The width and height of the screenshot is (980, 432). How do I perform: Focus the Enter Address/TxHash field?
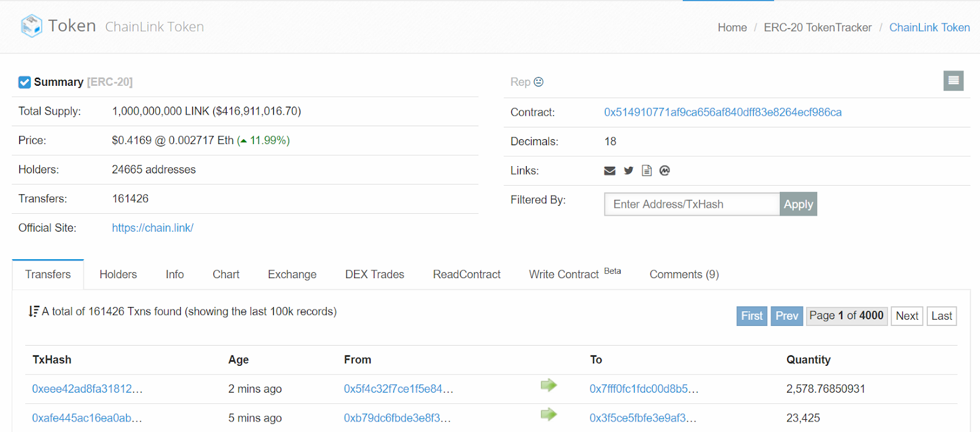(692, 204)
